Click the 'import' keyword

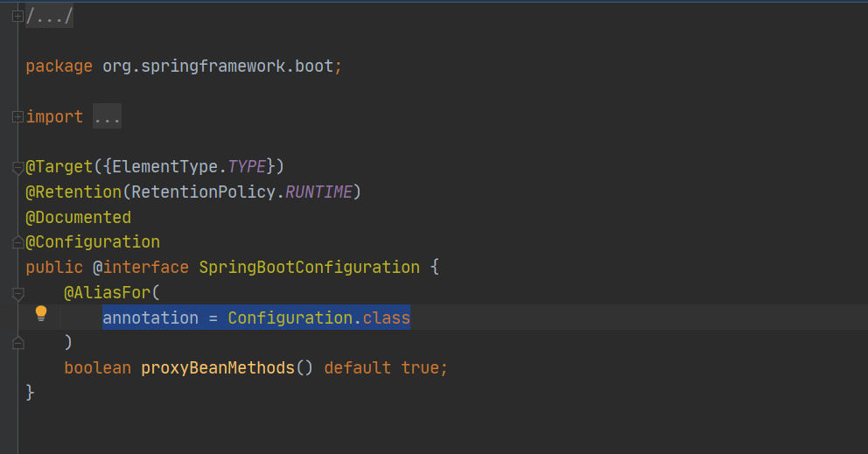(x=54, y=117)
